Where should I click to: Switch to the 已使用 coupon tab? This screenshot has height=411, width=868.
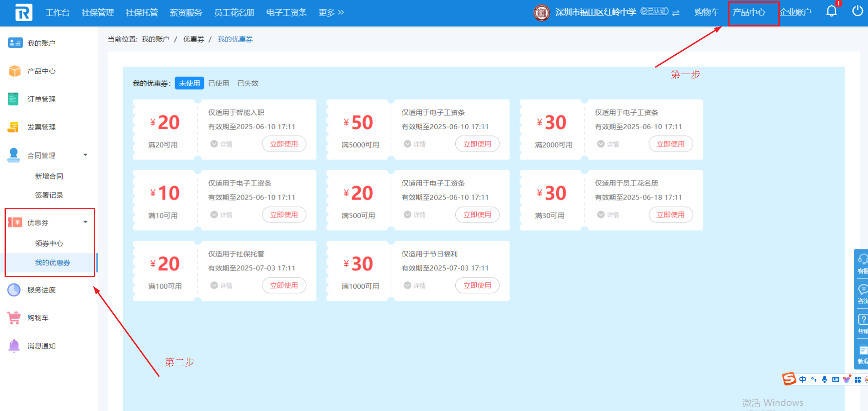tap(218, 83)
